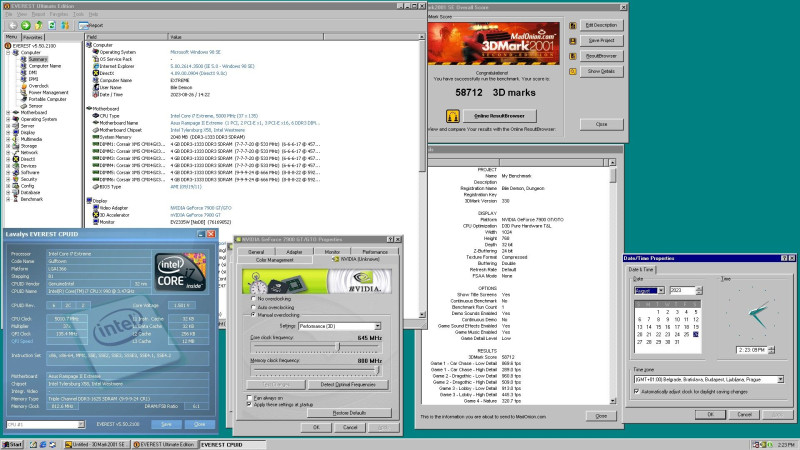Expand the Operating System tree node
The height and width of the screenshot is (450, 800).
(x=8, y=119)
